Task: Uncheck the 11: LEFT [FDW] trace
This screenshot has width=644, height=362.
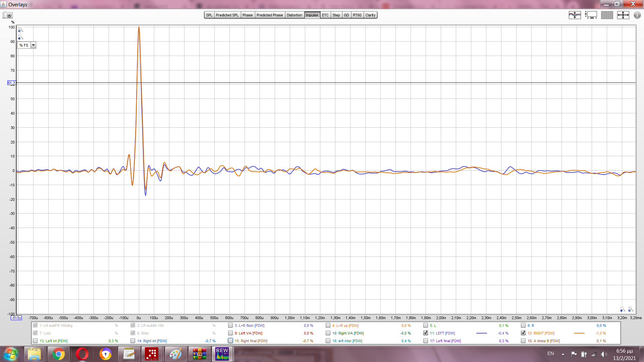Action: 426,333
